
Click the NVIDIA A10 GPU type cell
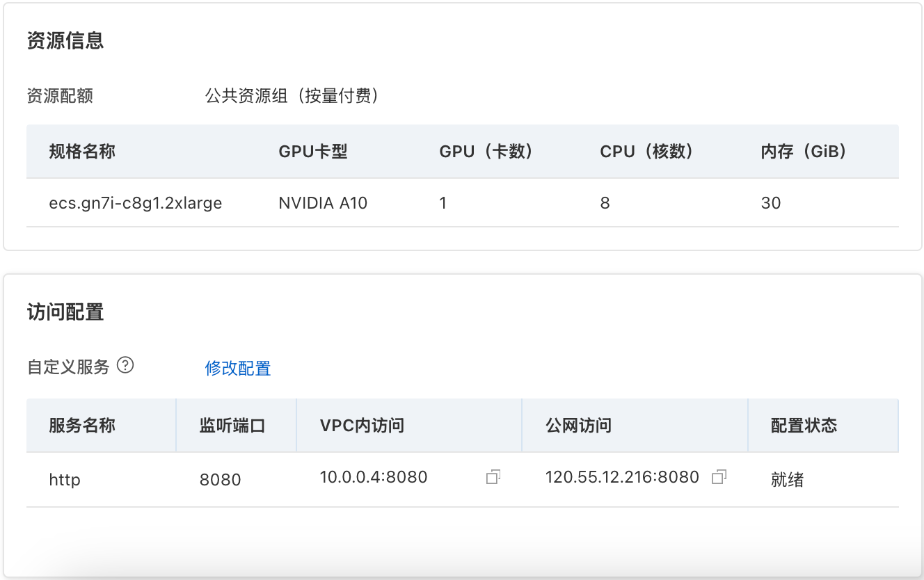tap(323, 203)
